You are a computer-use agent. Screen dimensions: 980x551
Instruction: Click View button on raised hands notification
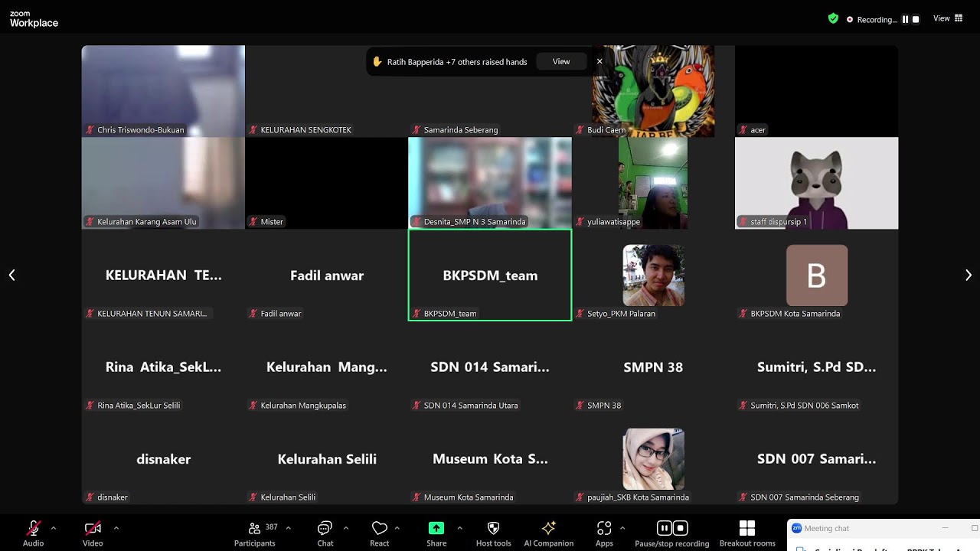tap(561, 61)
